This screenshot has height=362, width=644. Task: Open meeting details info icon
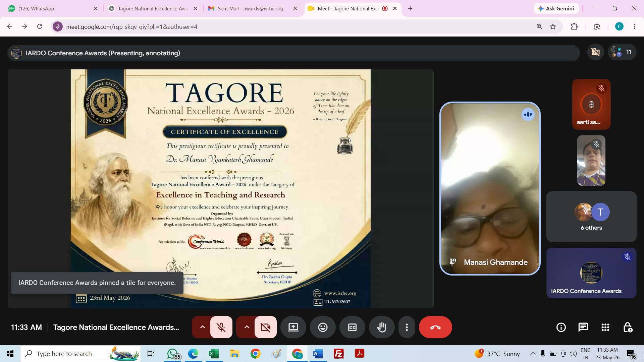[x=561, y=327]
